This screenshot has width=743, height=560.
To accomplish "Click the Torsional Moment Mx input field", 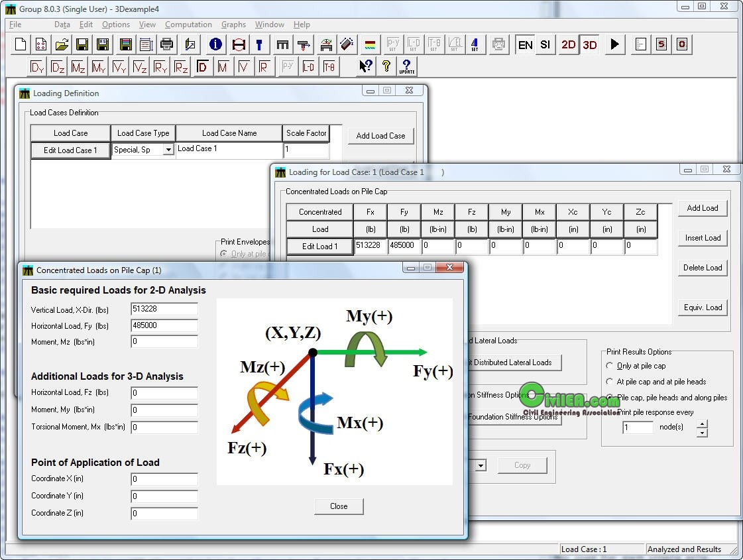I will (164, 427).
